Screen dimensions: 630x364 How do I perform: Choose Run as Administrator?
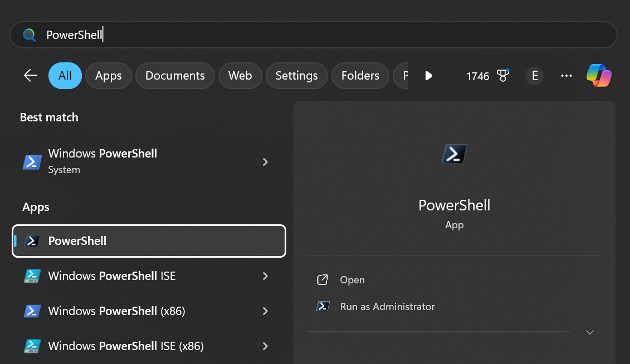pyautogui.click(x=387, y=307)
